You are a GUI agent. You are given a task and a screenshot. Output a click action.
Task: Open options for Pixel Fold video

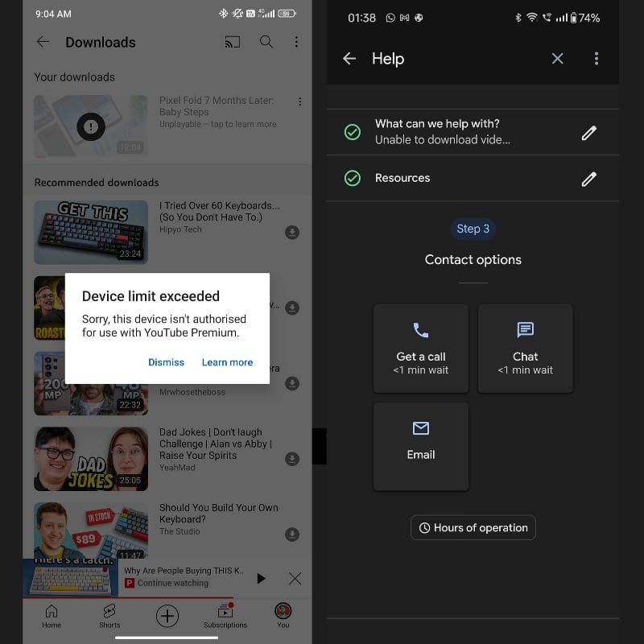pos(299,101)
